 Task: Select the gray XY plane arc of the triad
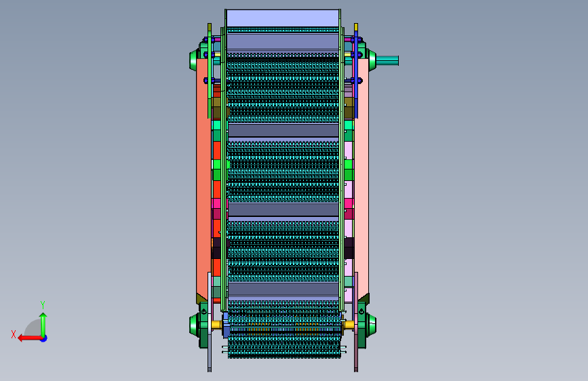[33, 328]
